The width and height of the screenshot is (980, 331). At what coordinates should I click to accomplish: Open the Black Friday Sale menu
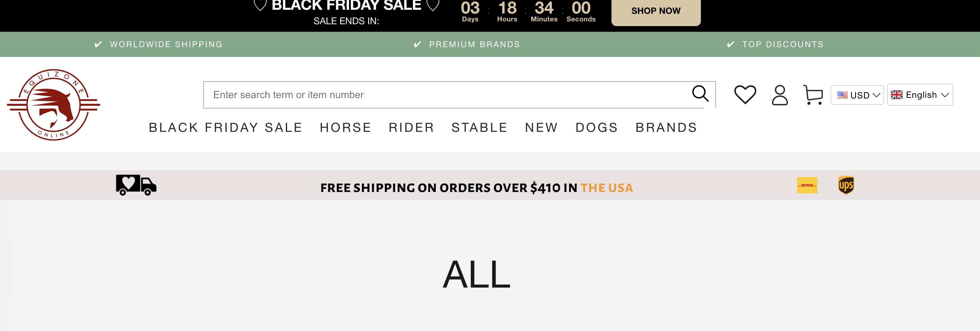pyautogui.click(x=225, y=127)
